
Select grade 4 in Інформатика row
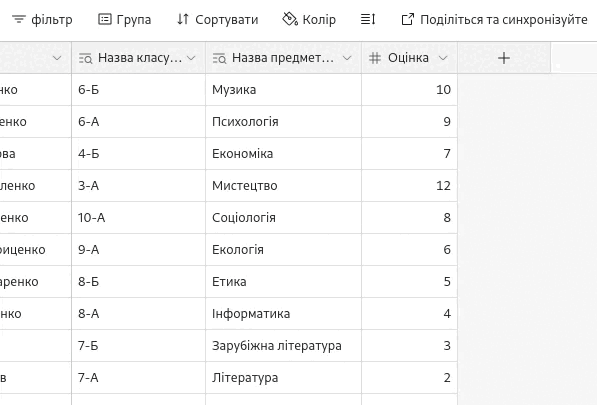[410, 314]
